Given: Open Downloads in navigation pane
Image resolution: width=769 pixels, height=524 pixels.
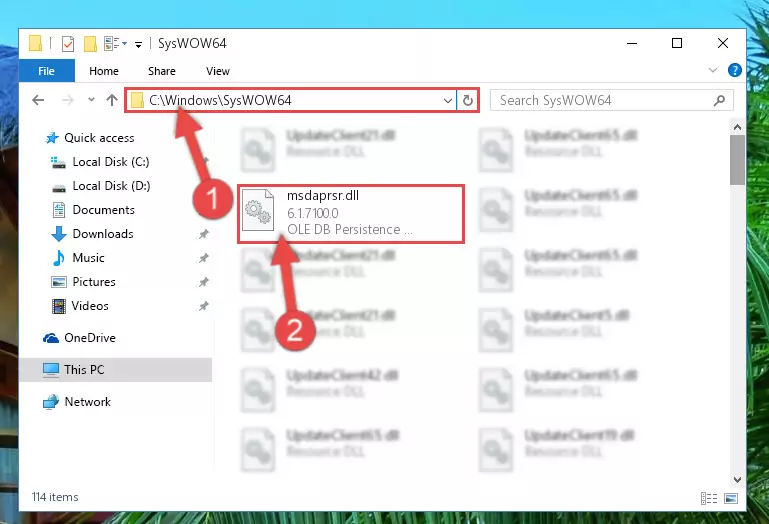Looking at the screenshot, I should (x=103, y=234).
